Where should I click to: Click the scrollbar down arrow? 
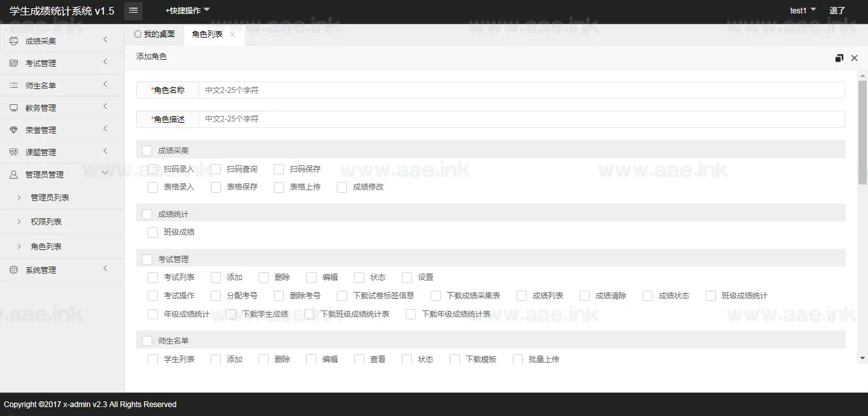(862, 358)
